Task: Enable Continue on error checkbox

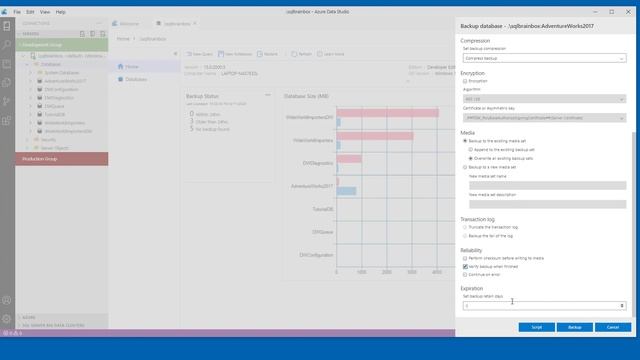Action: point(465,275)
